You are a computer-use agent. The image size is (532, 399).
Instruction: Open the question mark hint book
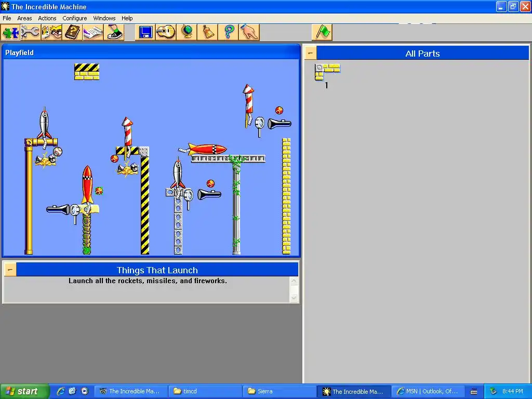coord(72,33)
